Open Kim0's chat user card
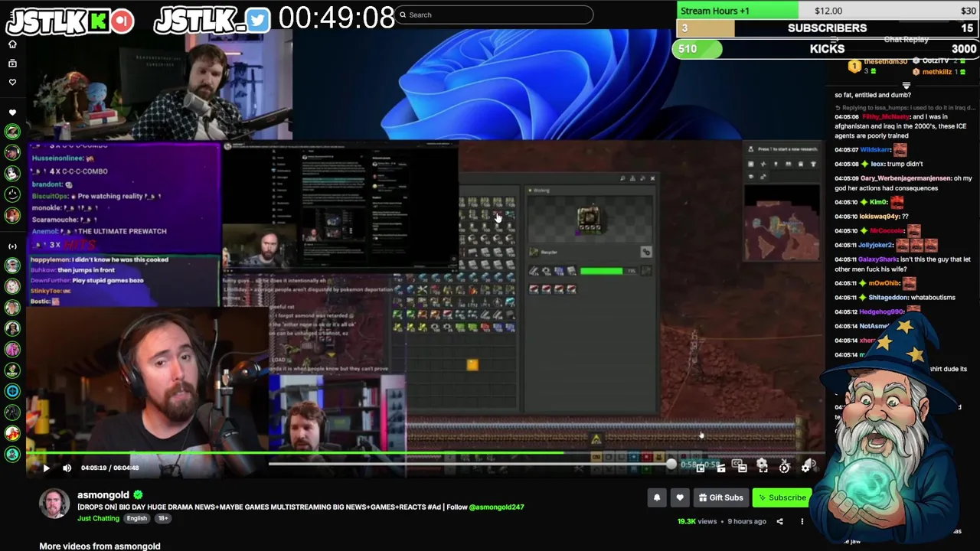Viewport: 980px width, 551px height. click(878, 202)
